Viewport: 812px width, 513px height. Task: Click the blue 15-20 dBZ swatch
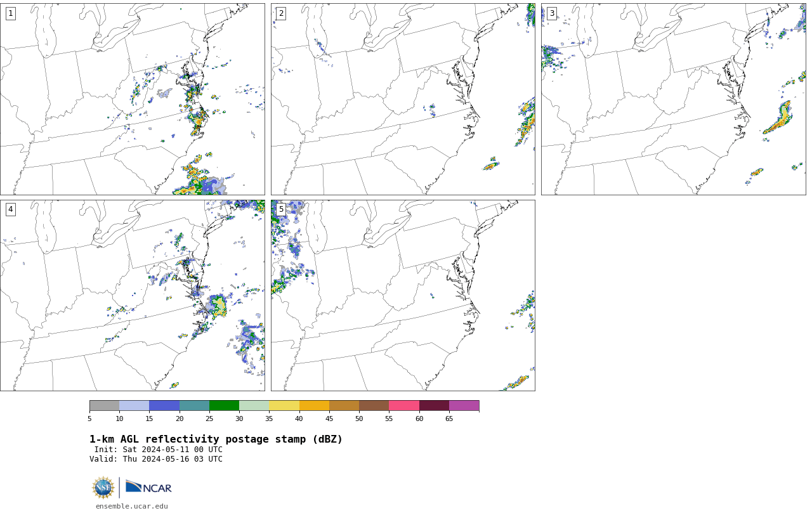point(164,406)
